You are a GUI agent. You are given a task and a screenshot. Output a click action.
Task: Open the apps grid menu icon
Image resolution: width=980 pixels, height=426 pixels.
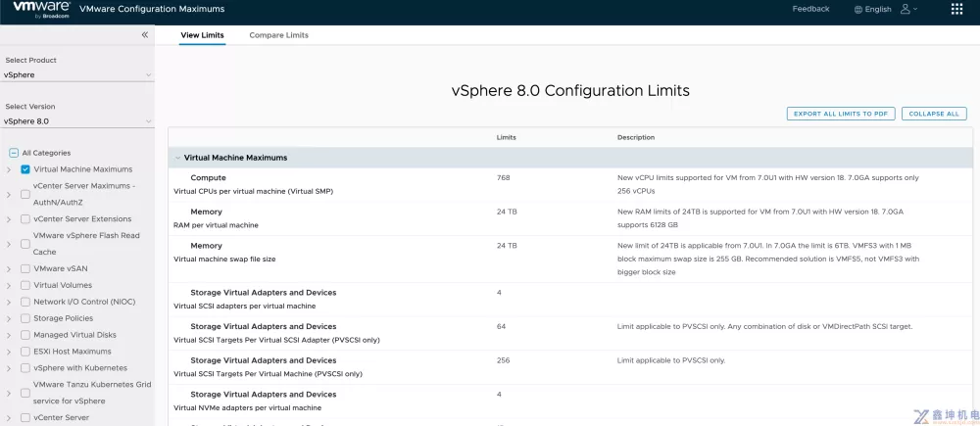[956, 9]
